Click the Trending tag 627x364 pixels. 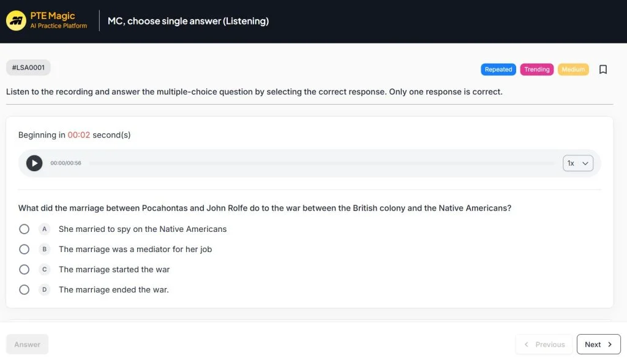[536, 70]
